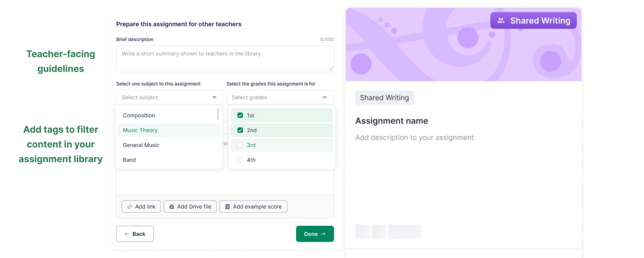Select Band from the subject list
This screenshot has width=644, height=258.
coord(129,160)
